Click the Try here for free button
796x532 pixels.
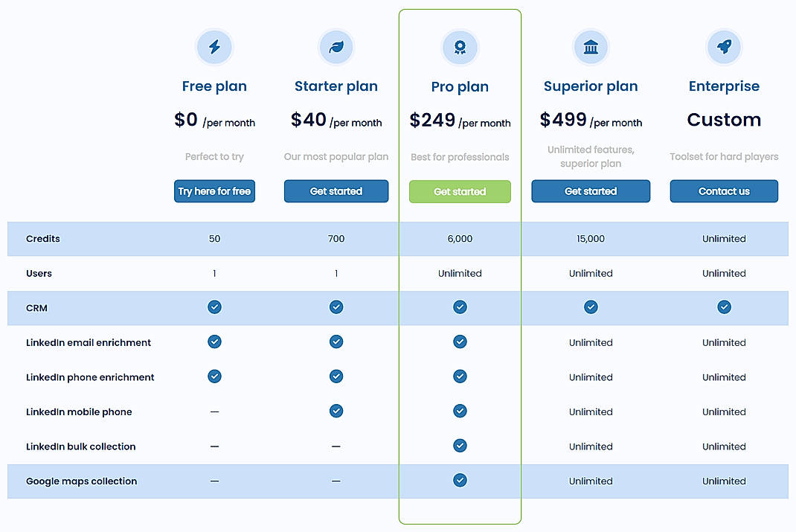tap(214, 191)
